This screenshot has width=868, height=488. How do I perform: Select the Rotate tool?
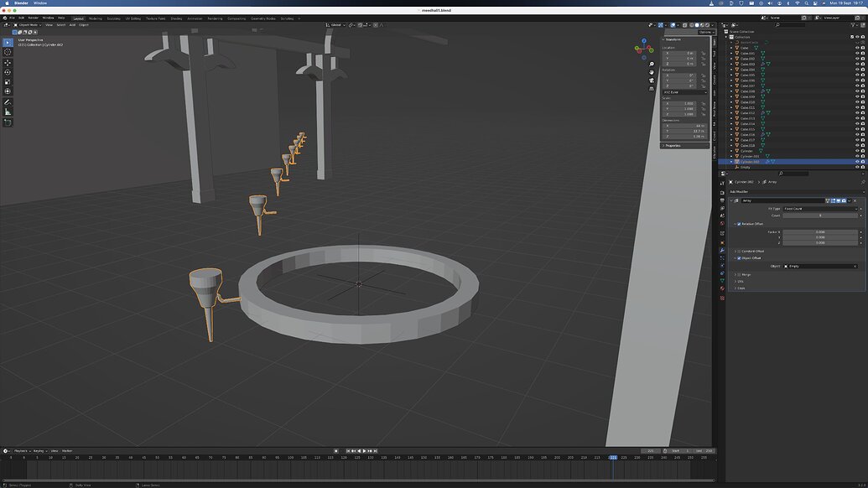pos(8,72)
